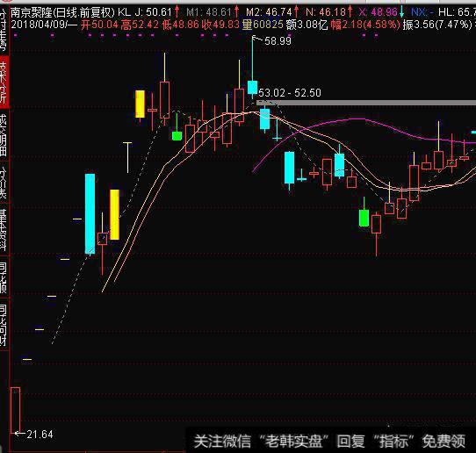Click the volume value 量60825
Viewport: 476px width, 453px height.
tap(263, 25)
